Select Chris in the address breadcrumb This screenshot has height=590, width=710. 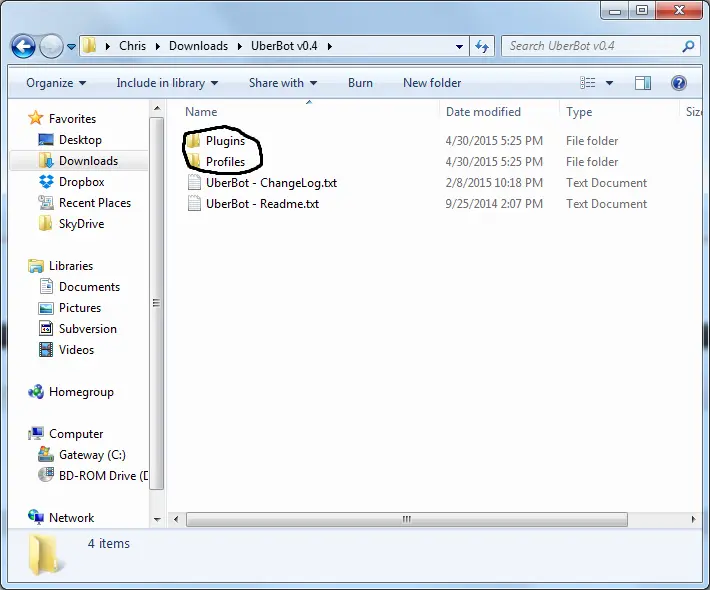(x=132, y=46)
